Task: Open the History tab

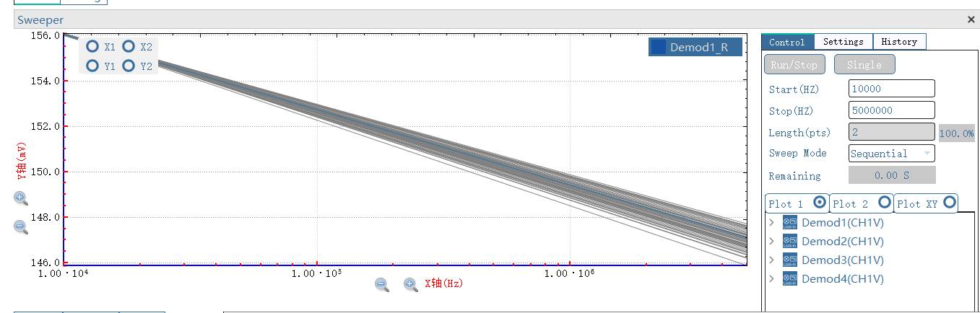Action: click(x=898, y=42)
